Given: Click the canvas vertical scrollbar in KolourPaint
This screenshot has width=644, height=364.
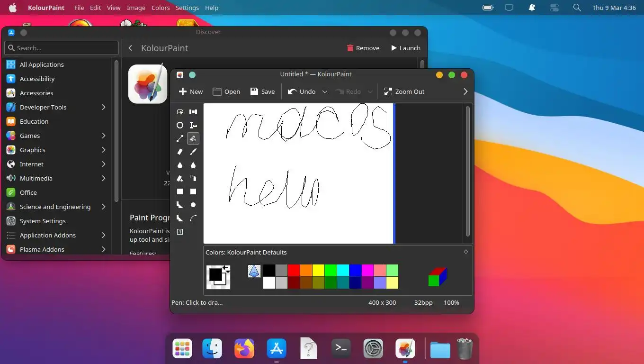Looking at the screenshot, I should 468,171.
